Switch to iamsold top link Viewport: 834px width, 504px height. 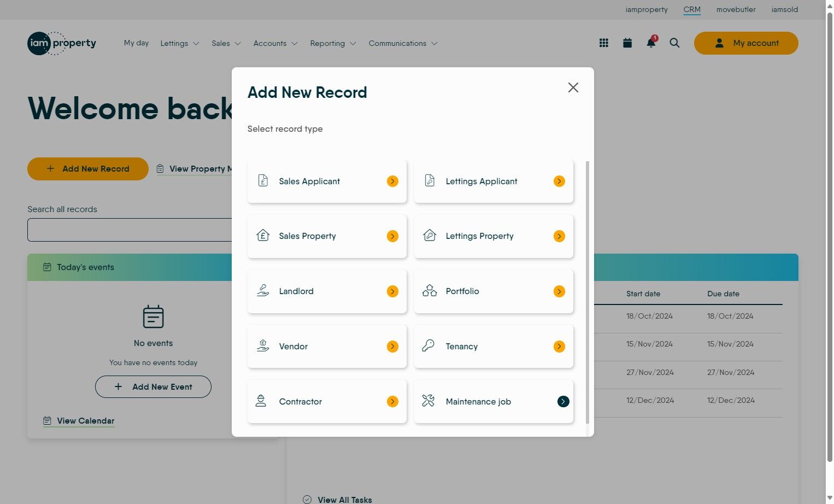point(784,9)
